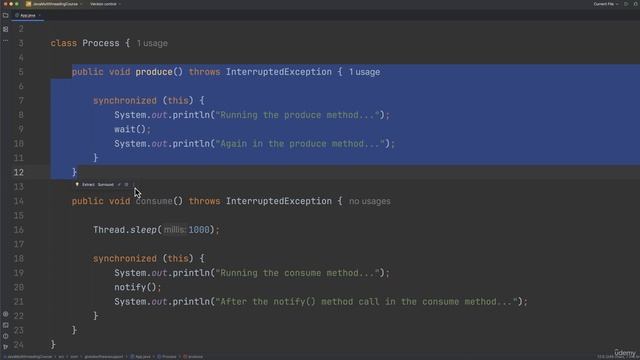This screenshot has height=360, width=640.
Task: Click the closing brace on line 24
Action: pos(53,344)
